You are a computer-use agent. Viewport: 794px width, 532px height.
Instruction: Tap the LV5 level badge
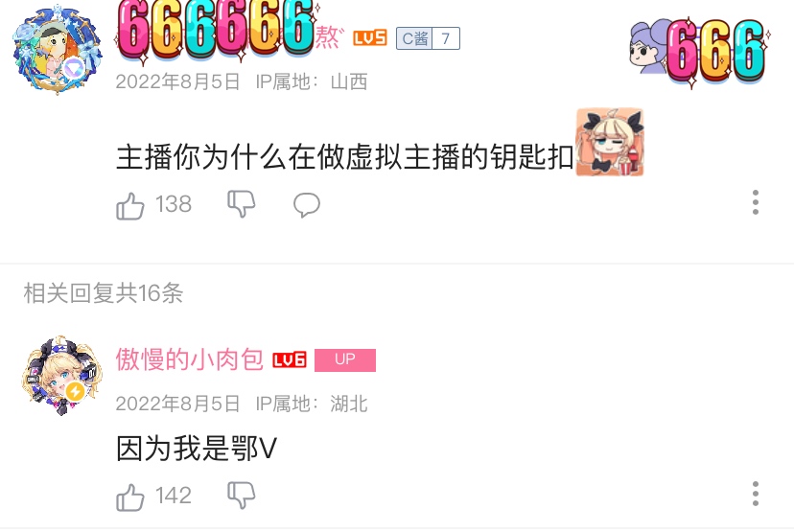(369, 38)
